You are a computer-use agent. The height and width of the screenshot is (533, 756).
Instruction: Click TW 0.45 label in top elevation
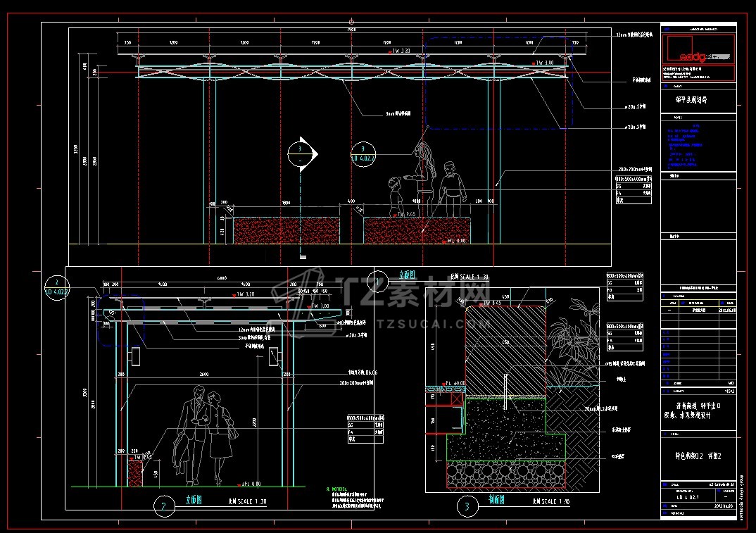pyautogui.click(x=405, y=213)
